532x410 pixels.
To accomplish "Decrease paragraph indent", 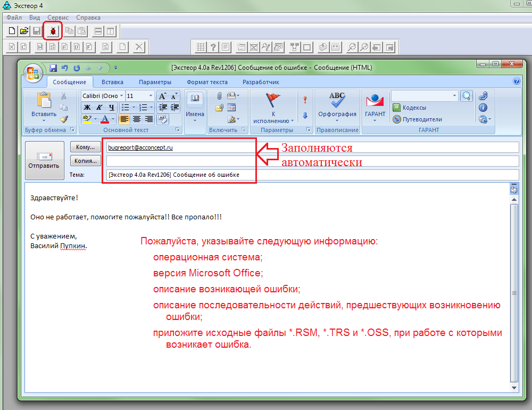I will (163, 108).
